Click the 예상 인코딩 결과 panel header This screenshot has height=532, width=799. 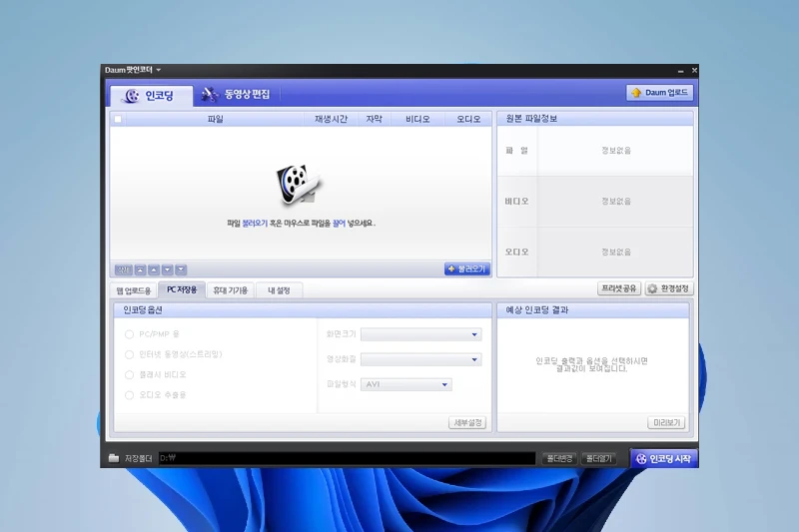tap(592, 310)
